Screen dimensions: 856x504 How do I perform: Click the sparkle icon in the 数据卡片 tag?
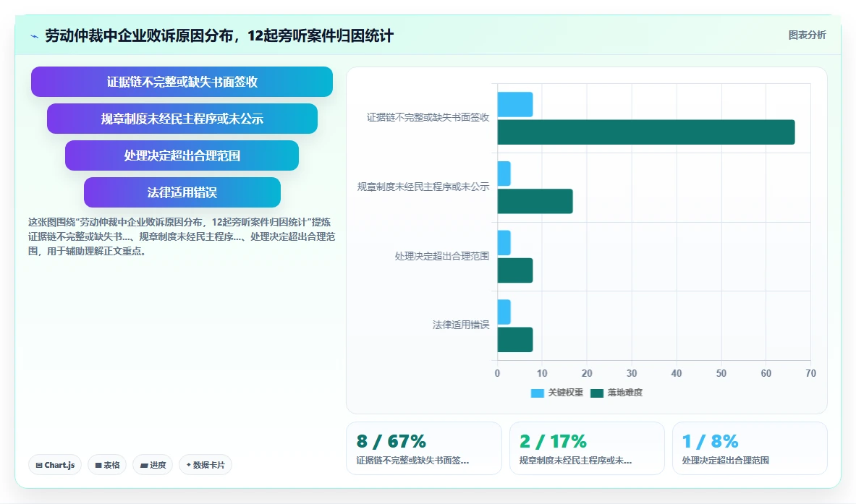pyautogui.click(x=189, y=465)
